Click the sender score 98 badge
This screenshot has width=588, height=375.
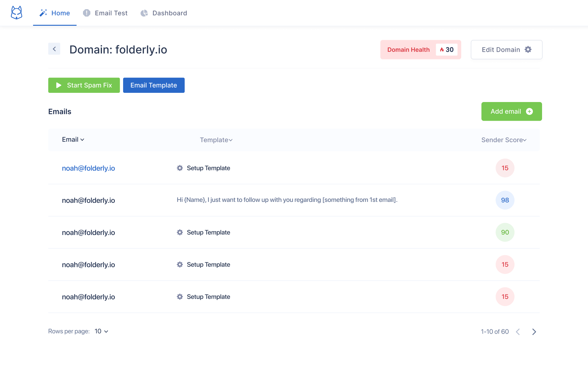[x=505, y=200]
